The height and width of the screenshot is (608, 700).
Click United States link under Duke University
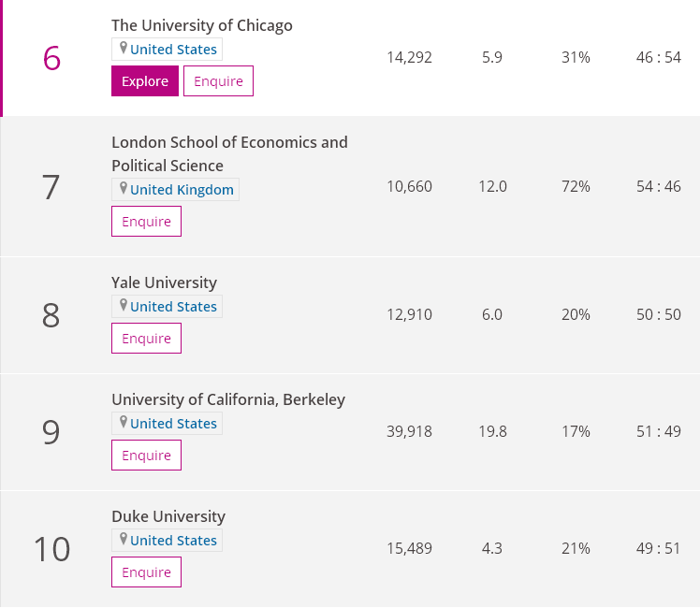coord(173,541)
